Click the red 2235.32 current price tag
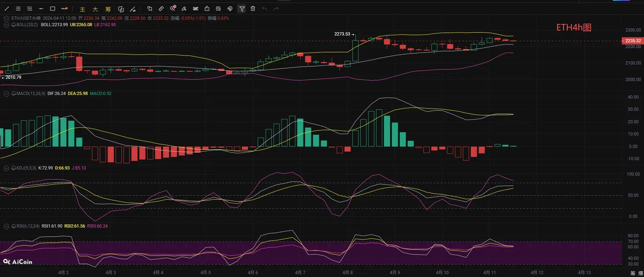 [x=633, y=41]
